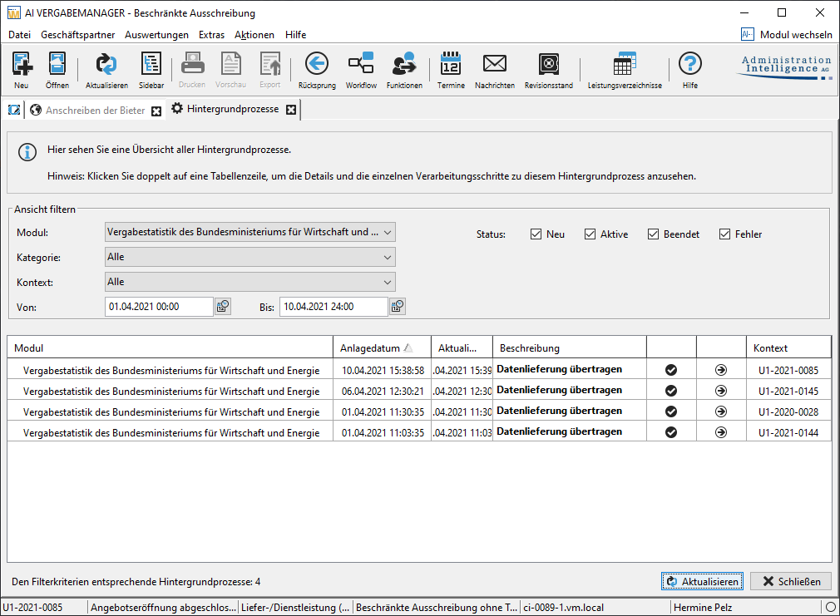This screenshot has width=840, height=616.
Task: Switch to the Anschreiben der Bieter tab
Action: tap(96, 111)
